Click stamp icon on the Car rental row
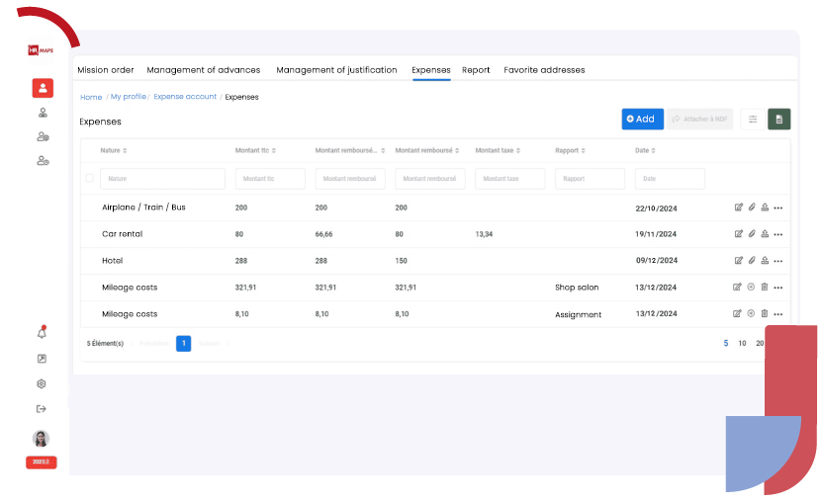The height and width of the screenshot is (504, 823). click(765, 233)
